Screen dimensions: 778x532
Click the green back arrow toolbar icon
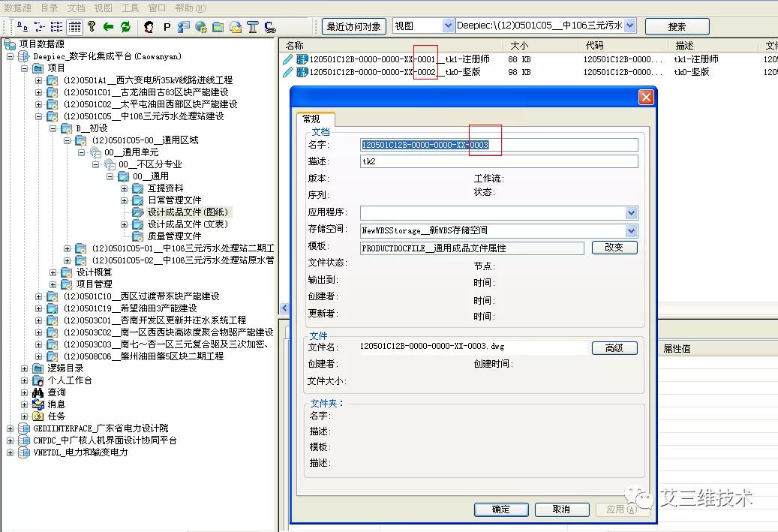pos(108,26)
